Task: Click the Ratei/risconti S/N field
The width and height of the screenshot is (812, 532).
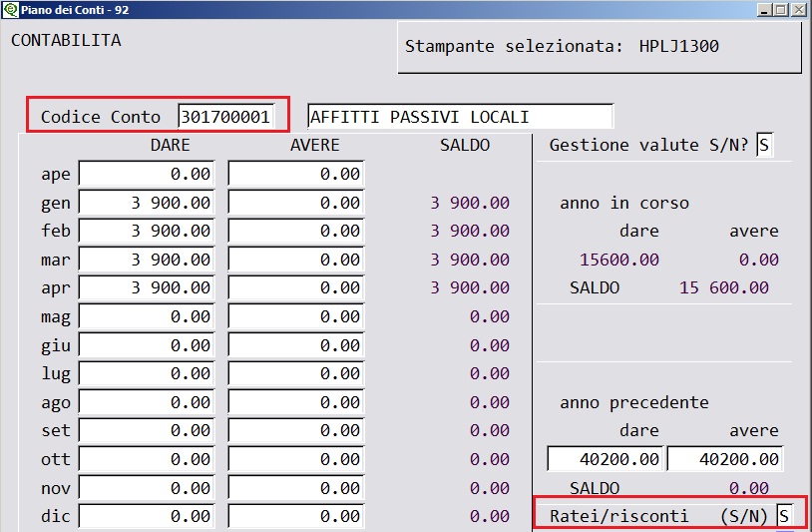Action: (784, 516)
